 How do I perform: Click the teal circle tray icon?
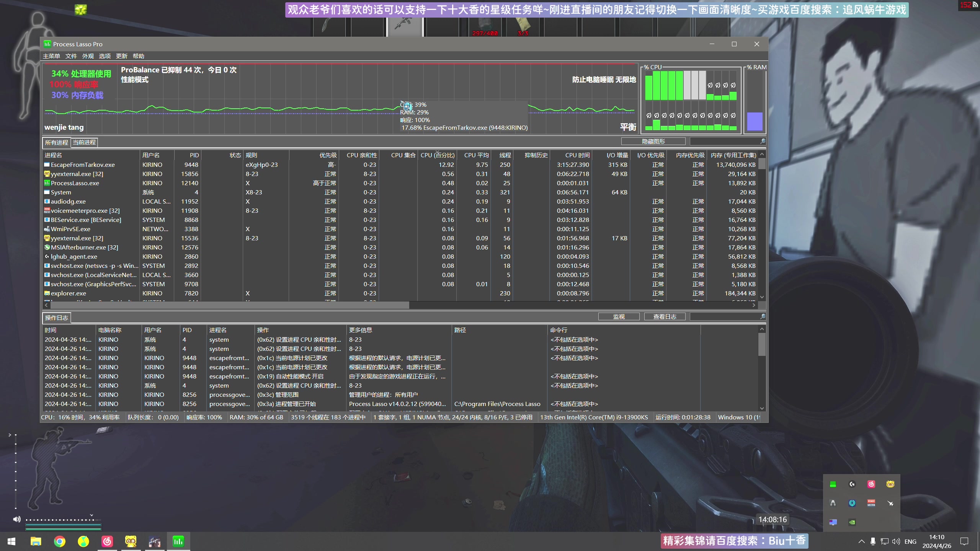(x=852, y=503)
